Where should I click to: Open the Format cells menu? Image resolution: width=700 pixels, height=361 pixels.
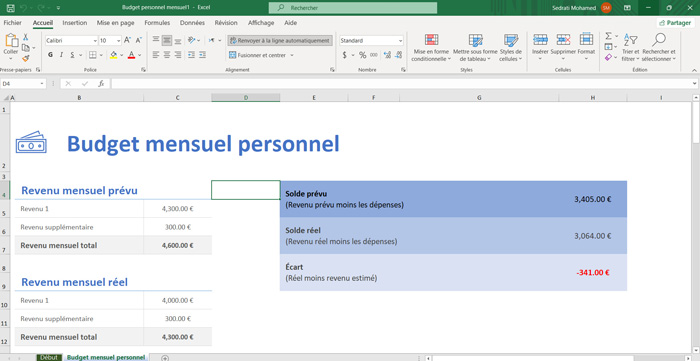(586, 47)
